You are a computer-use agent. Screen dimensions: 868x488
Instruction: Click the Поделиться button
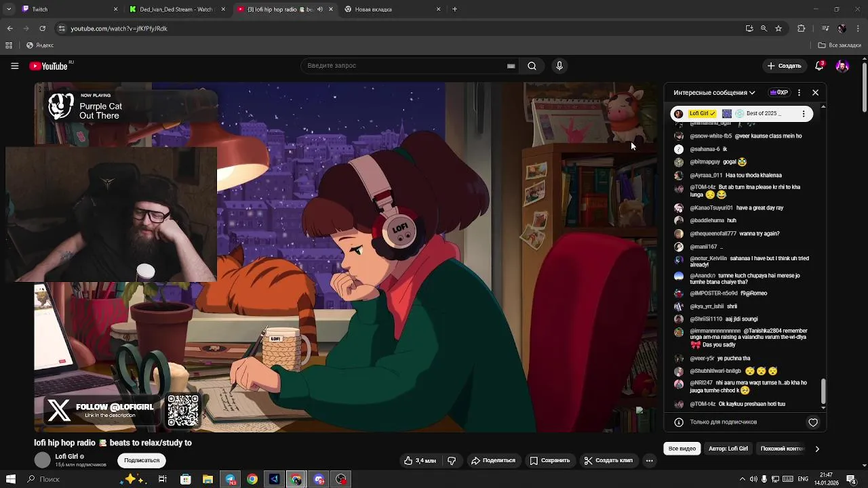(x=494, y=460)
